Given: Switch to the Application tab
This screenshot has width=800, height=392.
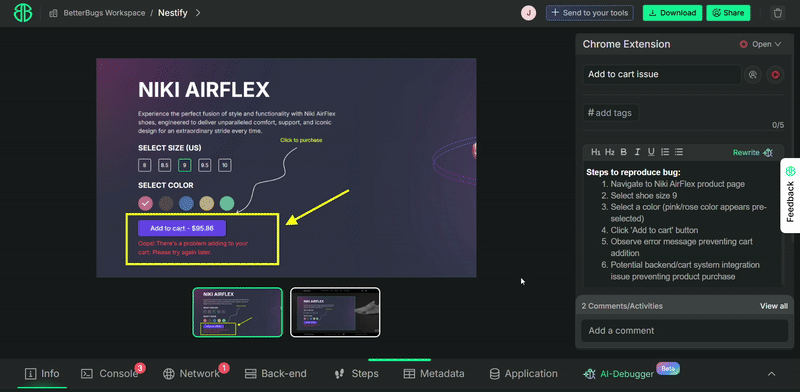Looking at the screenshot, I should 523,374.
